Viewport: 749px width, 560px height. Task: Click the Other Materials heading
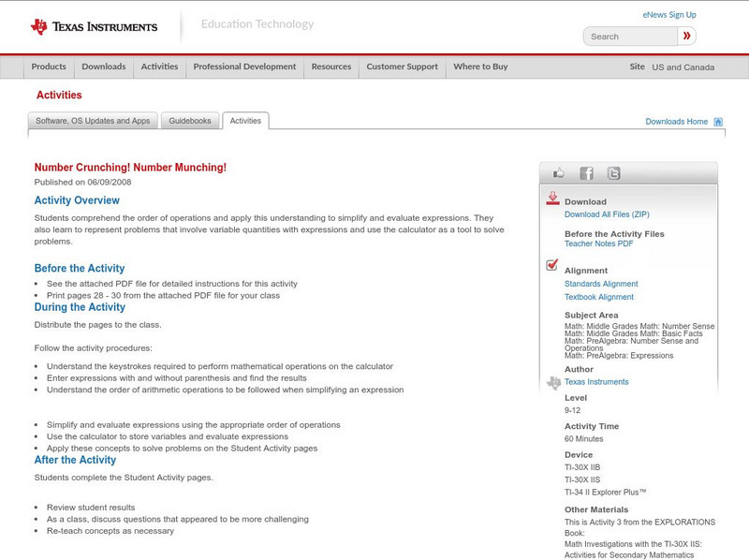[596, 509]
